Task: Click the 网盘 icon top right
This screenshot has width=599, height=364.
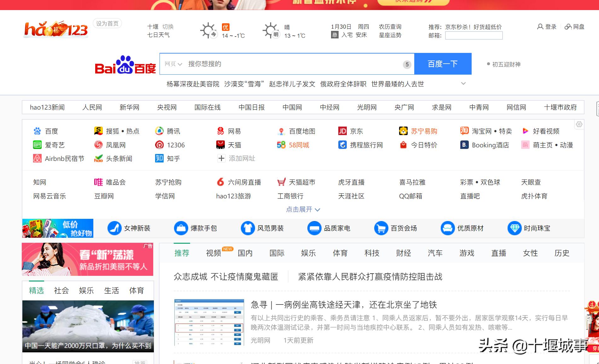Action: point(567,27)
